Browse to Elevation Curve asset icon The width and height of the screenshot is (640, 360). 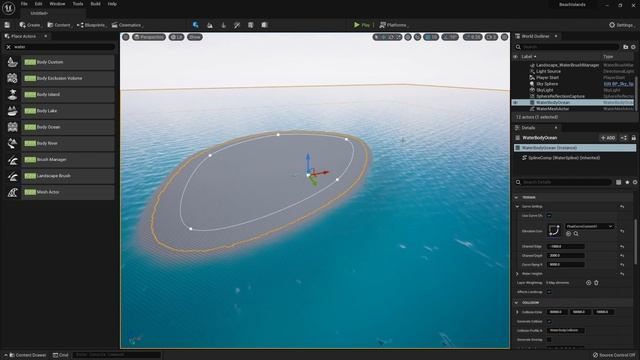point(576,234)
